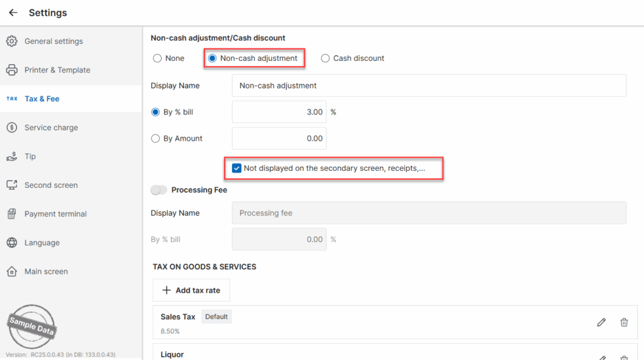644x360 pixels.
Task: Click the By % bill 3.00 field
Action: (x=279, y=112)
